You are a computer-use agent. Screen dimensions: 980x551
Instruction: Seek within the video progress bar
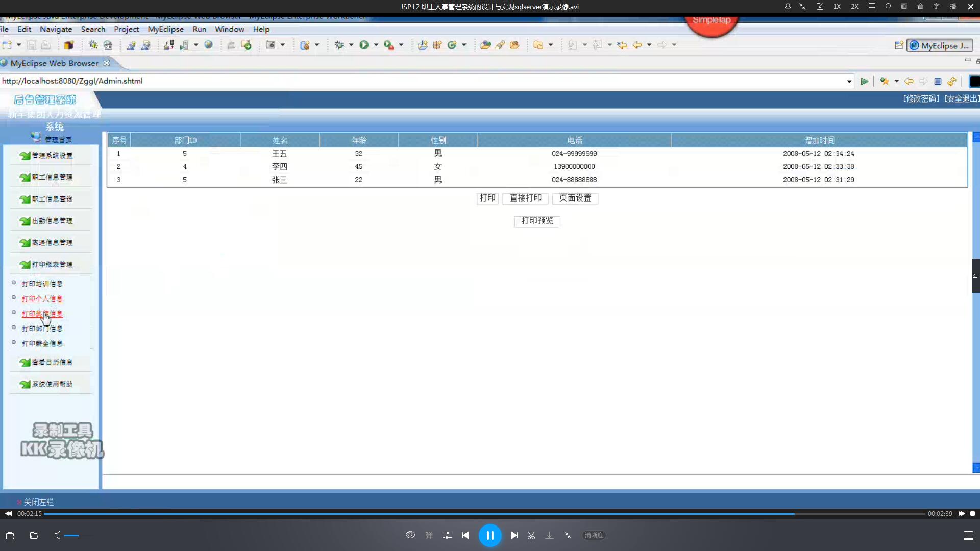pyautogui.click(x=484, y=514)
